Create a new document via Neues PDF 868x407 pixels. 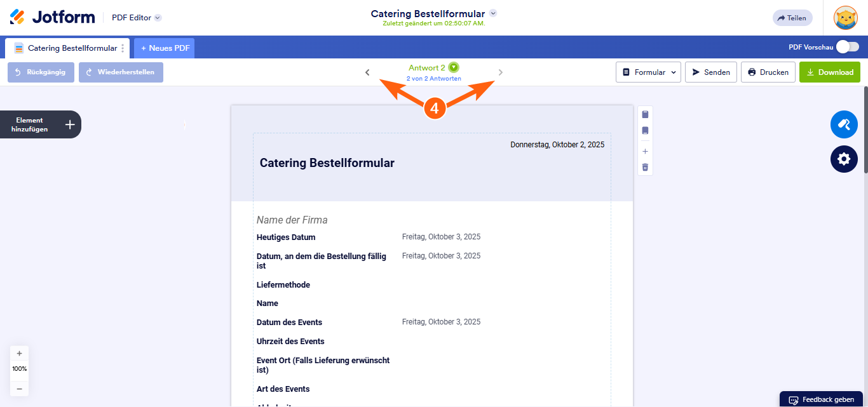165,48
